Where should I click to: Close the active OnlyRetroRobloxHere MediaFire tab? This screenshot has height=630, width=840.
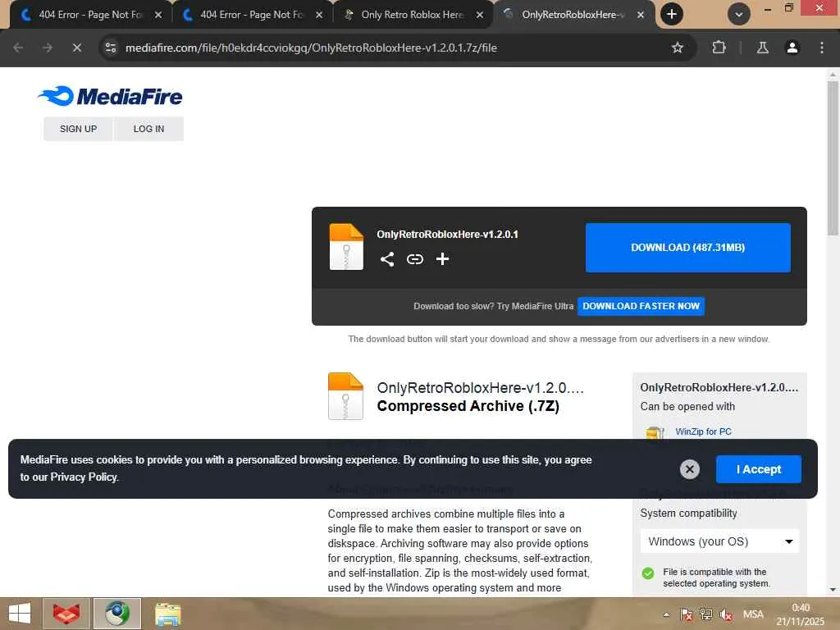641,15
